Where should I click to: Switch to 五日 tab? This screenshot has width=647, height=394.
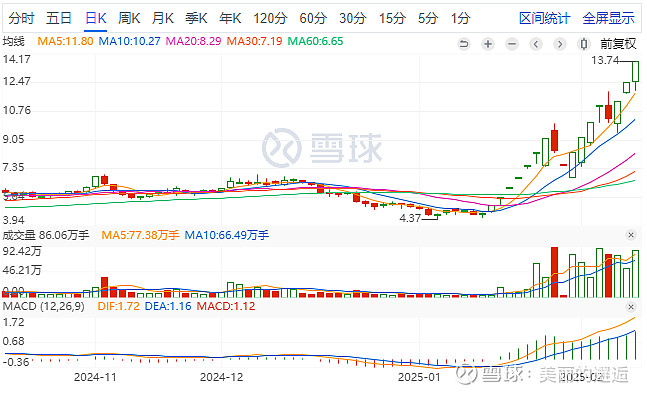tap(59, 18)
